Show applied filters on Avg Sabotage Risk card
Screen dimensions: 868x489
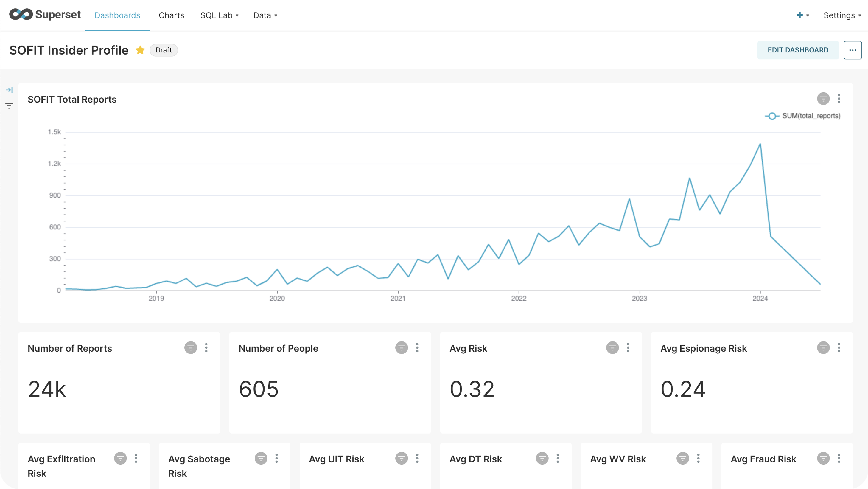tap(261, 458)
